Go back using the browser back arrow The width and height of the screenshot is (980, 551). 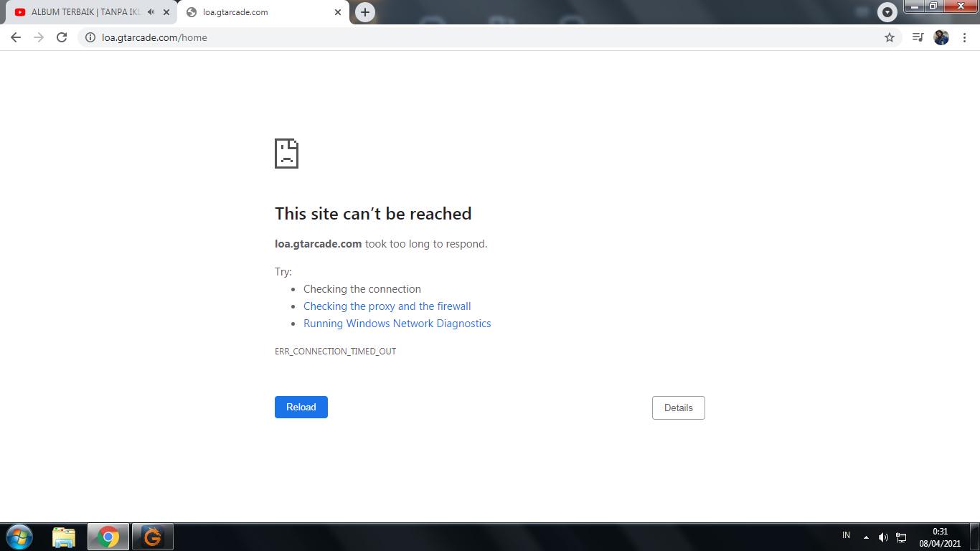[x=16, y=37]
